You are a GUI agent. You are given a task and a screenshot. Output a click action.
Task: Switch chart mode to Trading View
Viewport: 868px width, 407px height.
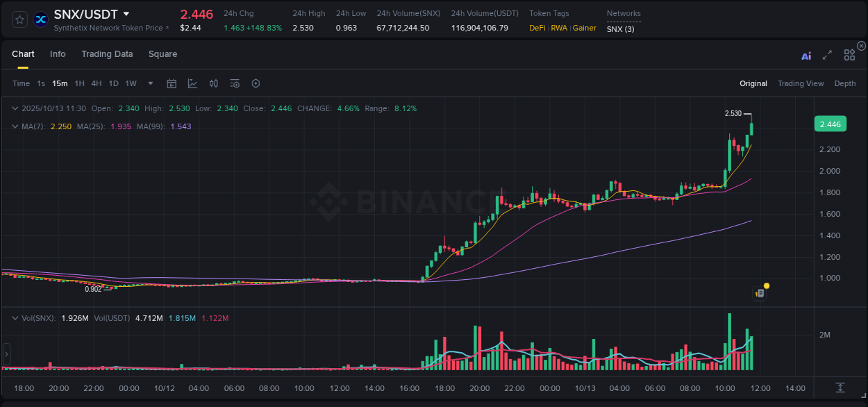[x=801, y=83]
